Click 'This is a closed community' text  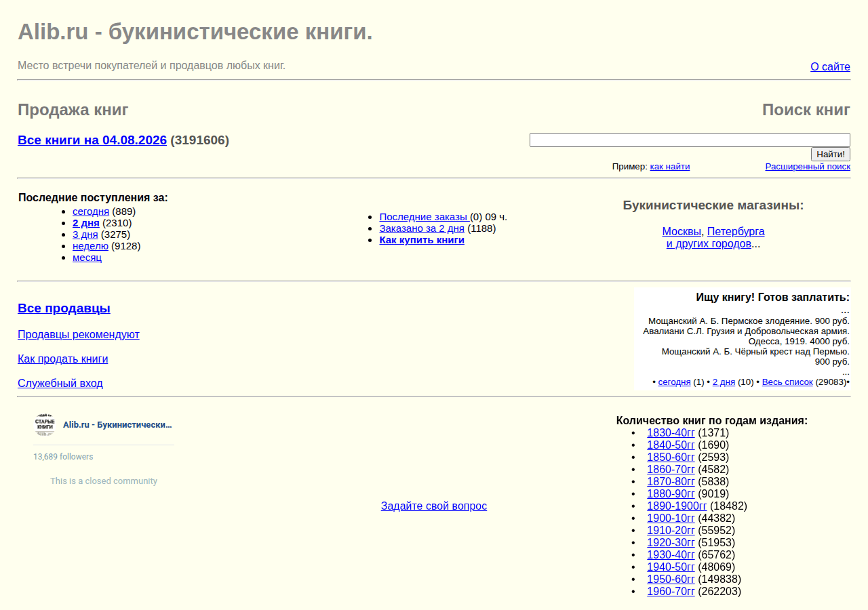point(104,481)
